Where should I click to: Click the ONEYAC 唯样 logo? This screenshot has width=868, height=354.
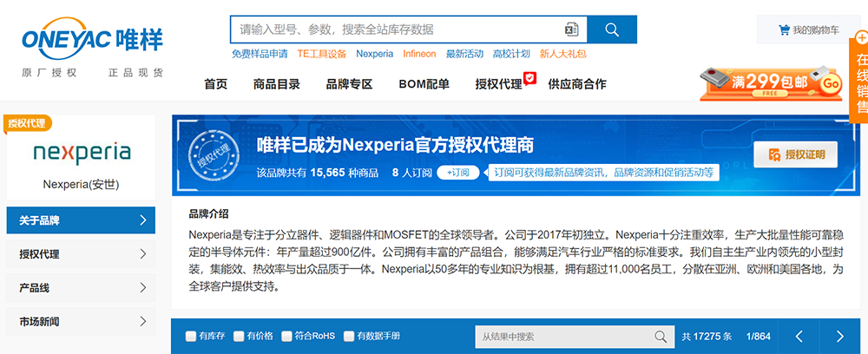tap(93, 48)
